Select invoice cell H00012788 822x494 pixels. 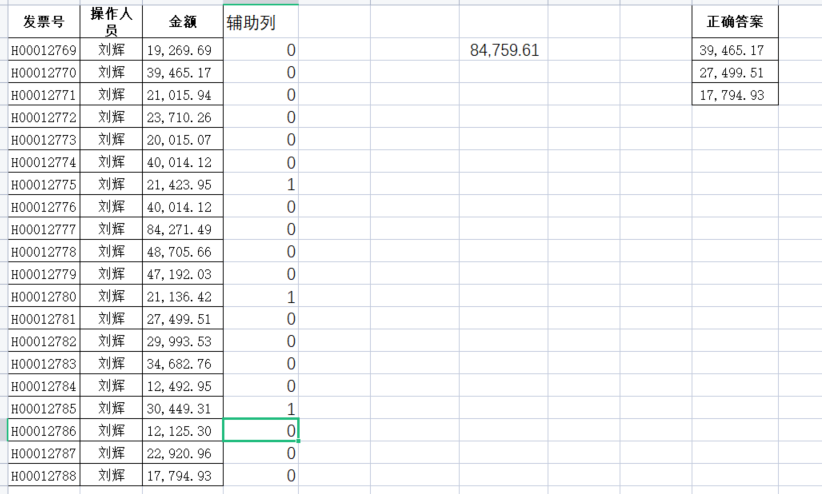[x=44, y=476]
